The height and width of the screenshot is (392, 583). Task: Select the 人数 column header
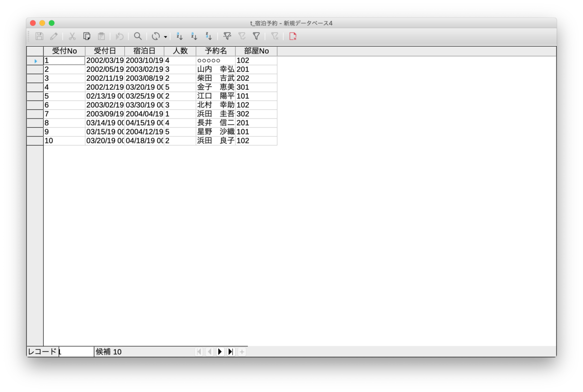(180, 51)
